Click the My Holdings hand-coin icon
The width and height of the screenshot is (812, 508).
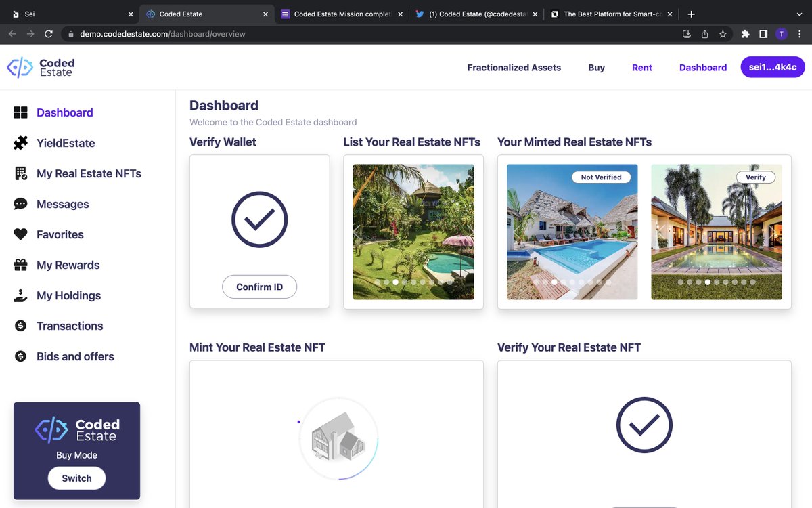tap(21, 295)
